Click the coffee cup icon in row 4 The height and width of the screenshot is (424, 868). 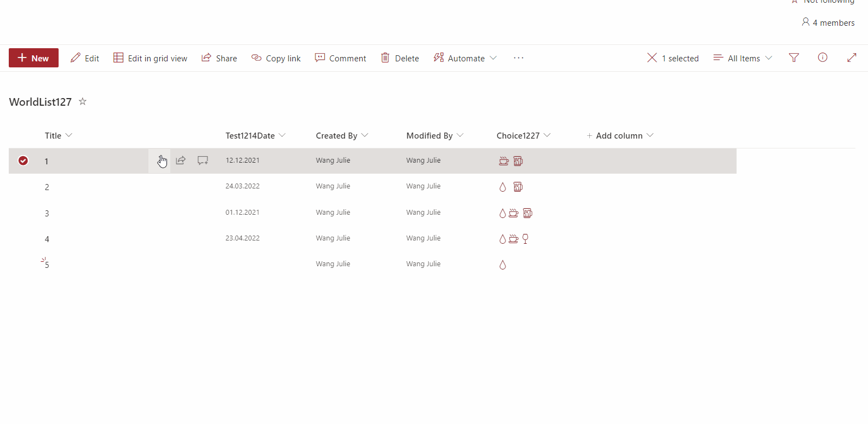pyautogui.click(x=514, y=239)
